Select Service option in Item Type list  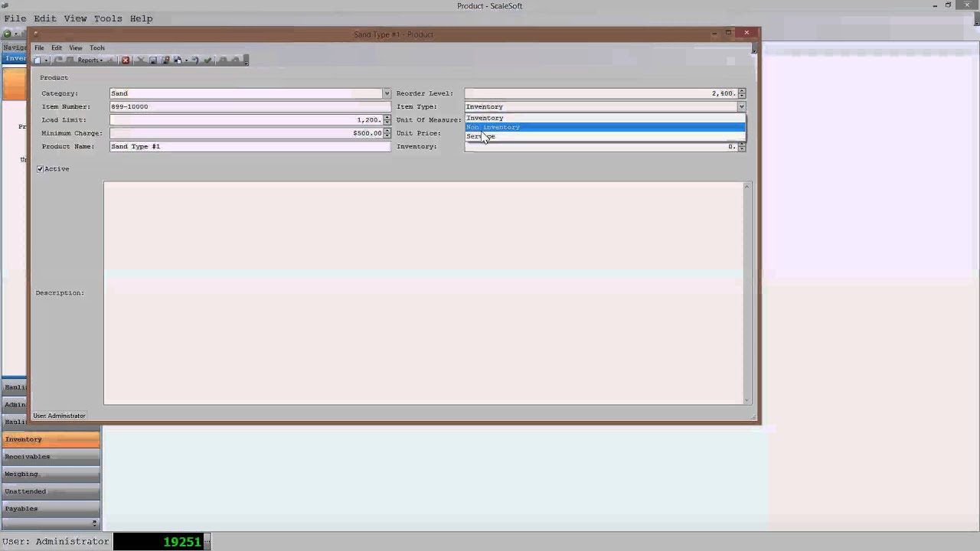click(x=605, y=136)
